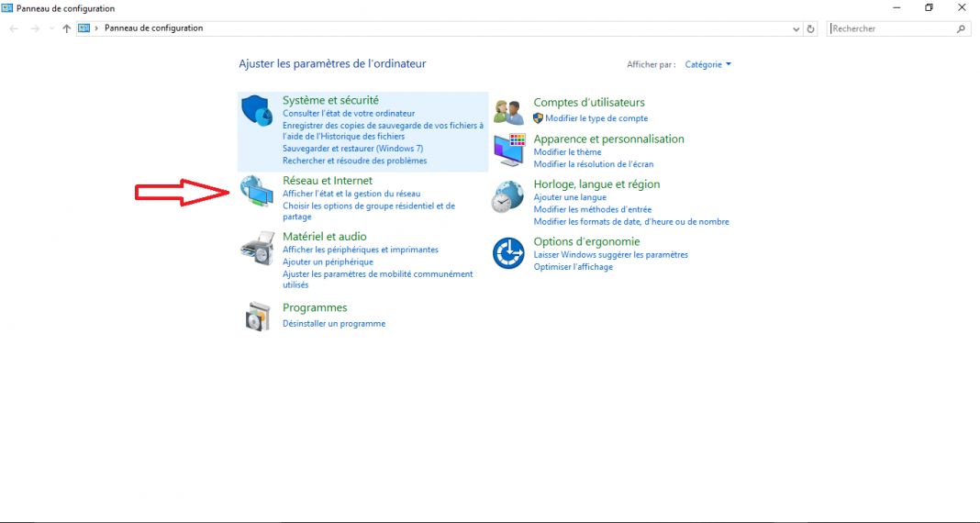980x523 pixels.
Task: Open Choisir les options de groupe résidentiel
Action: click(369, 211)
